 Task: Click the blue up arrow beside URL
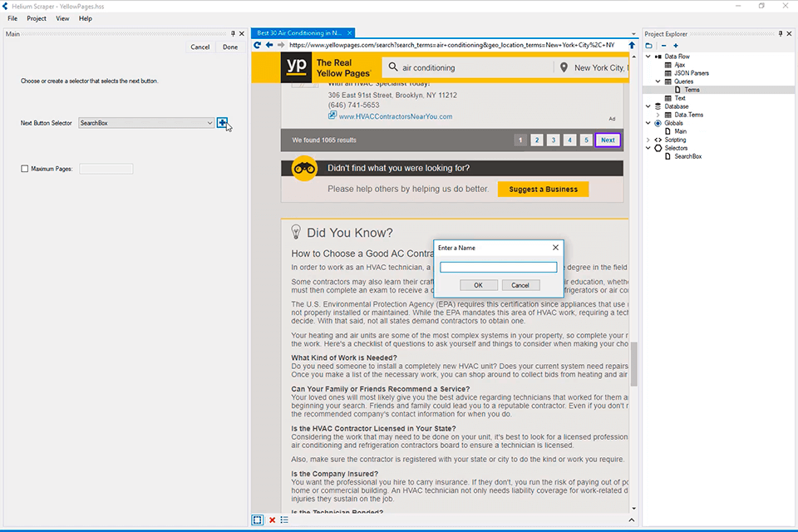632,45
